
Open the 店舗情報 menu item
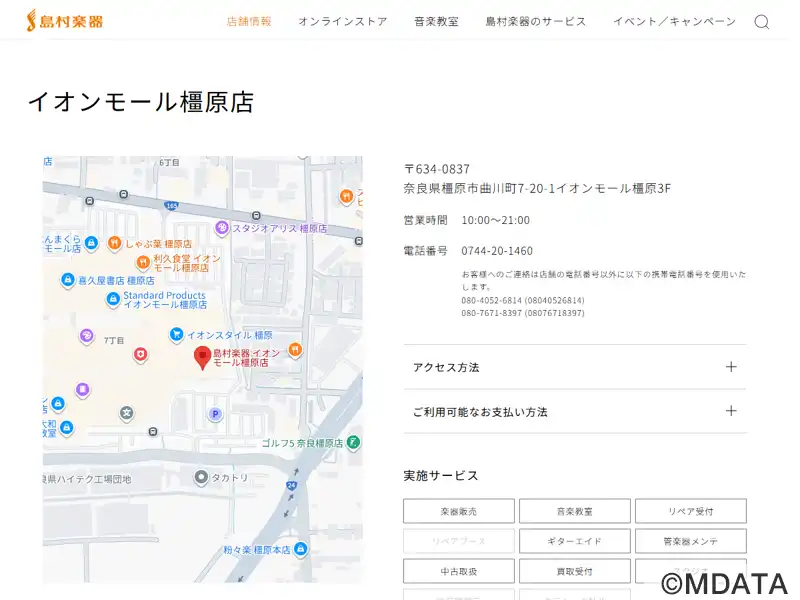coord(249,21)
